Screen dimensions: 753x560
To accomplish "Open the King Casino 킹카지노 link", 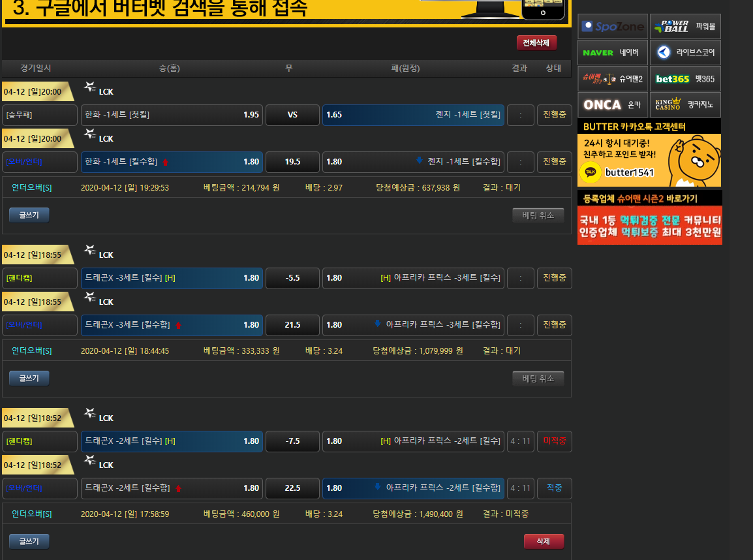I will tap(685, 105).
